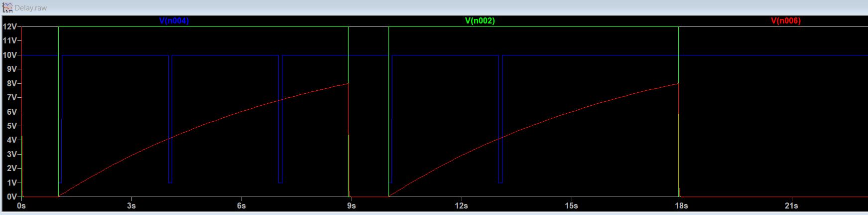Screen dimensions: 868x215
Task: Click the Delay.raw window icon
Action: [x=7, y=8]
